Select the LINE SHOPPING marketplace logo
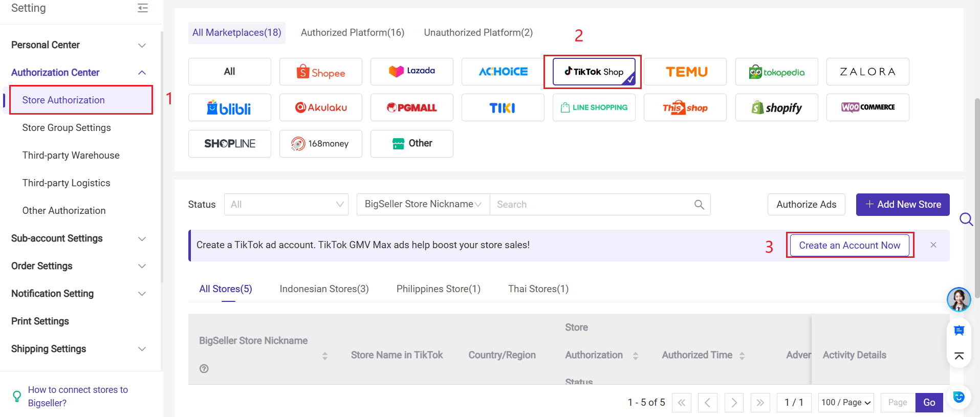 [594, 107]
